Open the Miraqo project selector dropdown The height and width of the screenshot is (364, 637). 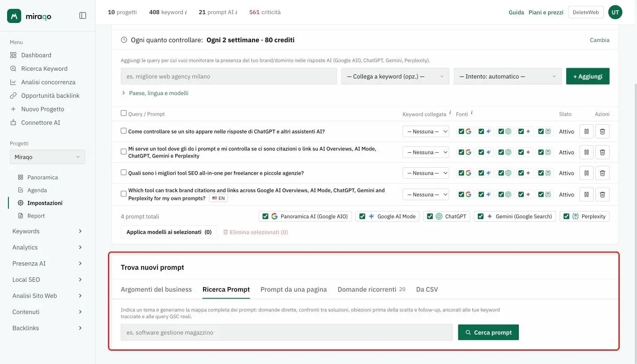[x=47, y=157]
